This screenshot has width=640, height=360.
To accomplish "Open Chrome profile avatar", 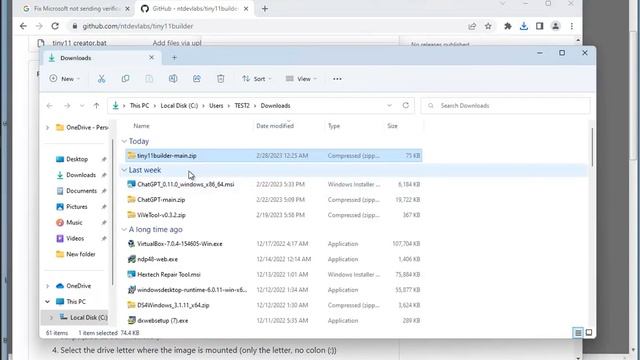I will [x=556, y=26].
